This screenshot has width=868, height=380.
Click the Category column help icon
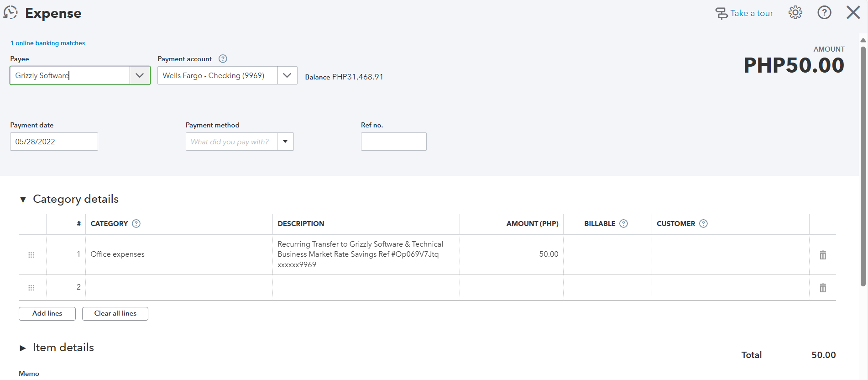click(x=136, y=224)
